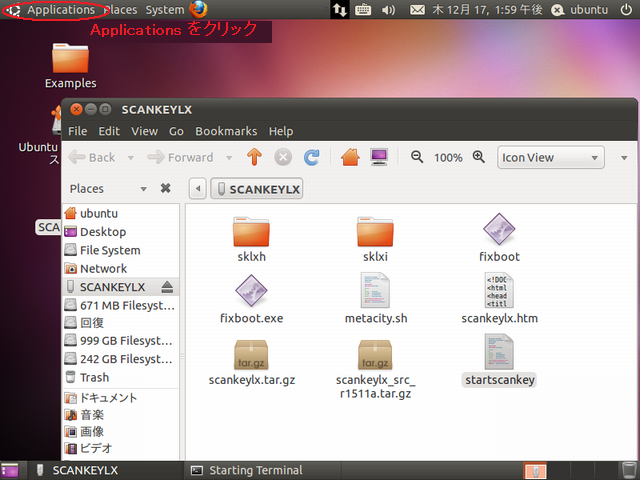Screen dimensions: 640x480
Task: Open 671 MB Filesystem volume
Action: pos(121,305)
